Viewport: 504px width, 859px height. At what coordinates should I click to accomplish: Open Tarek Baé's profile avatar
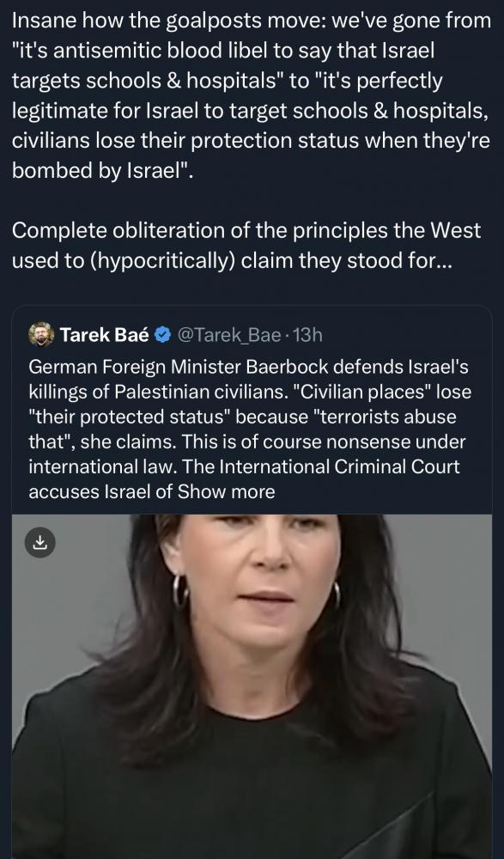tap(41, 334)
